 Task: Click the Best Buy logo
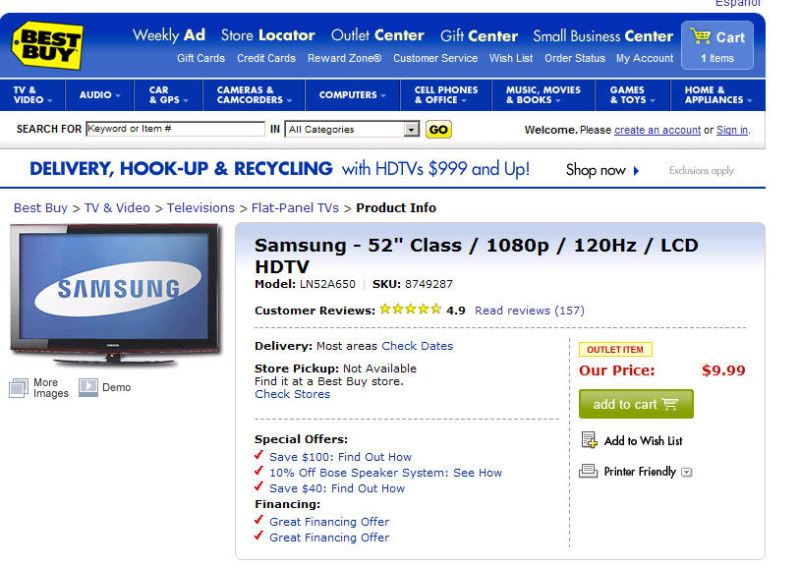(x=46, y=46)
